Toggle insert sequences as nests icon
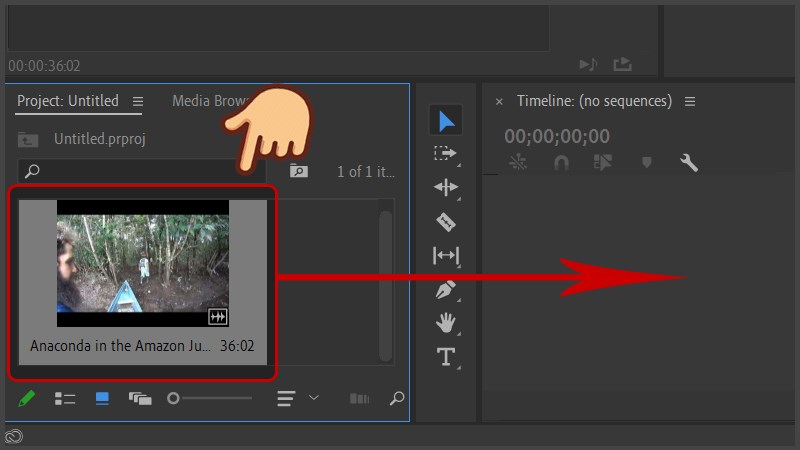The width and height of the screenshot is (800, 450). tap(518, 162)
